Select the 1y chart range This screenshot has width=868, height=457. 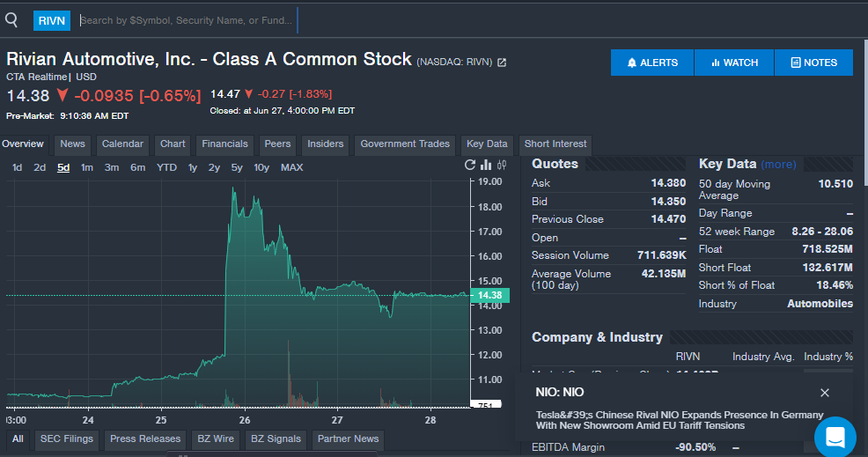tap(192, 167)
